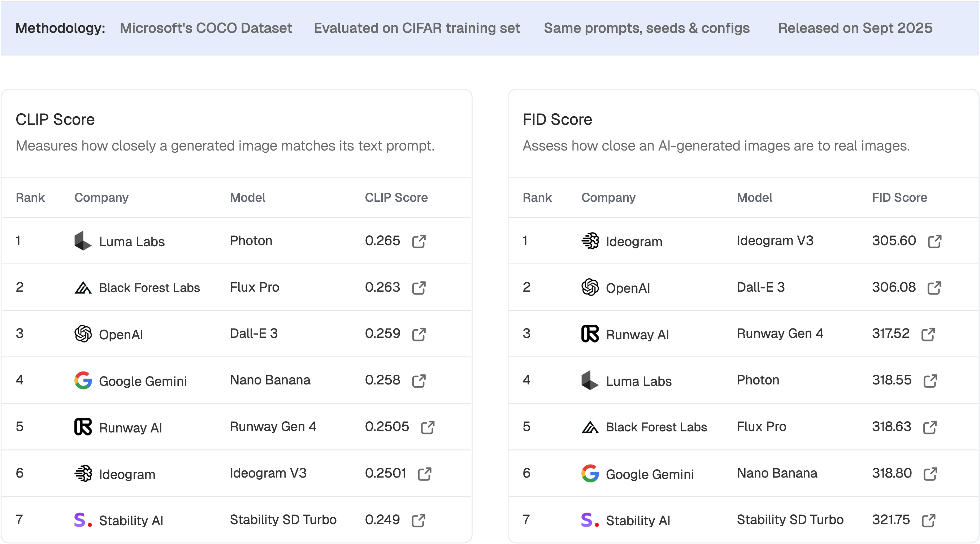Click external link for Nano Banana FID 318.80
This screenshot has height=544, width=980.
(x=930, y=474)
